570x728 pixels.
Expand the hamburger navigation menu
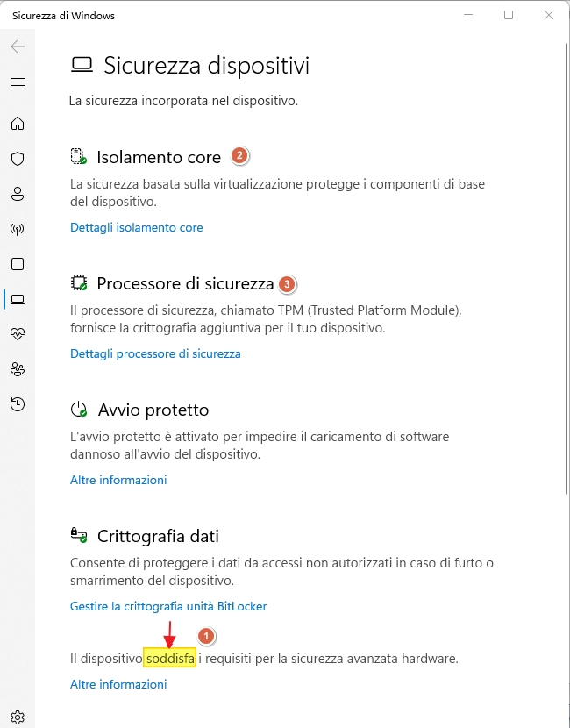coord(18,82)
